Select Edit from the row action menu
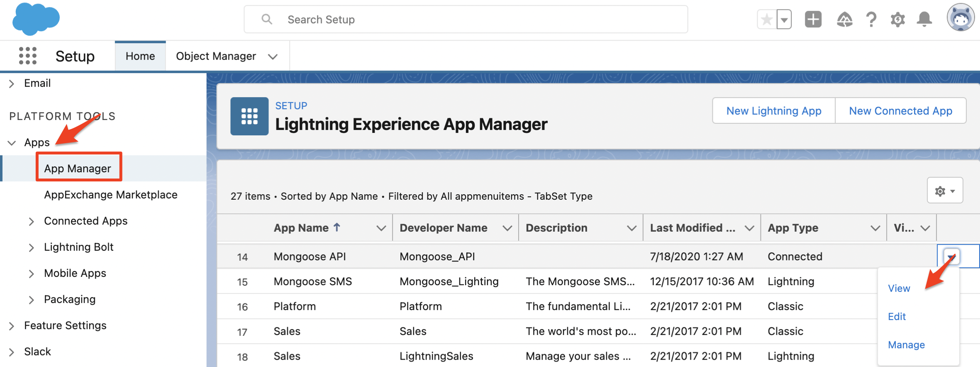This screenshot has width=980, height=367. (897, 317)
